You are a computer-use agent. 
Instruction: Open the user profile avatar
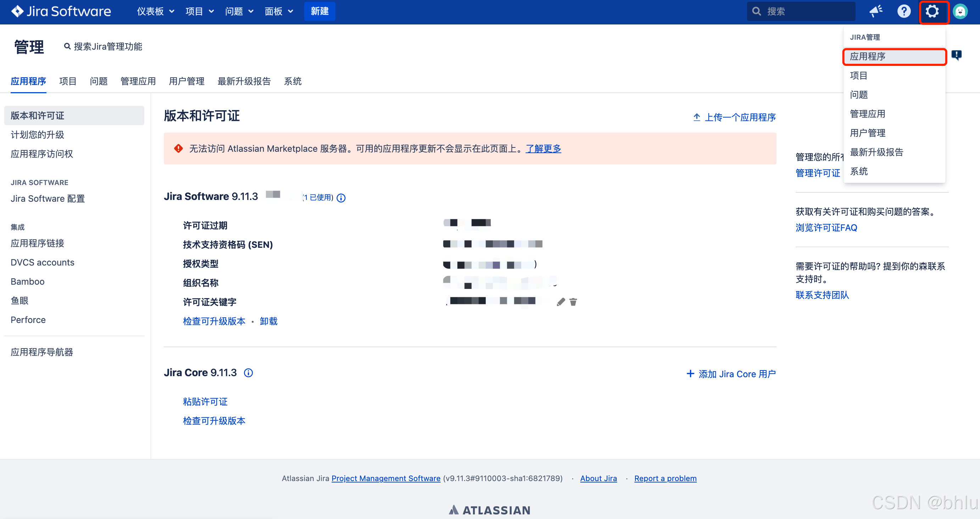(x=960, y=11)
